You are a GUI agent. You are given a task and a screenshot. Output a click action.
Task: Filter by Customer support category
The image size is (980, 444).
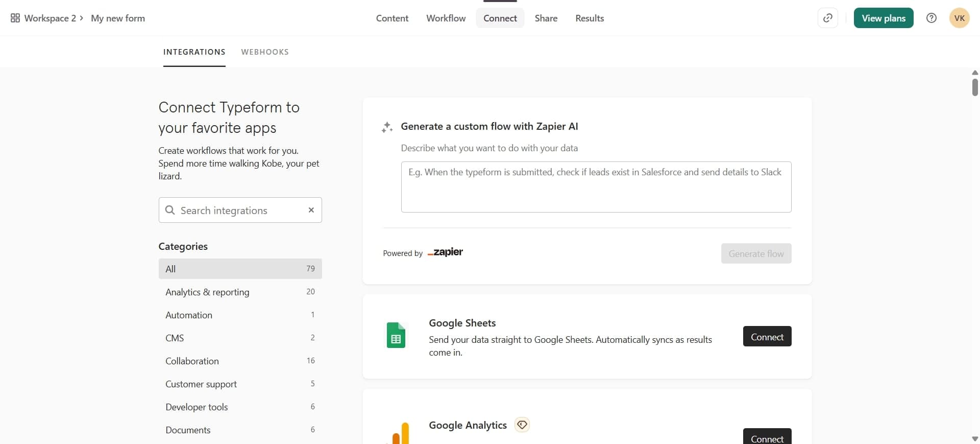pyautogui.click(x=240, y=384)
